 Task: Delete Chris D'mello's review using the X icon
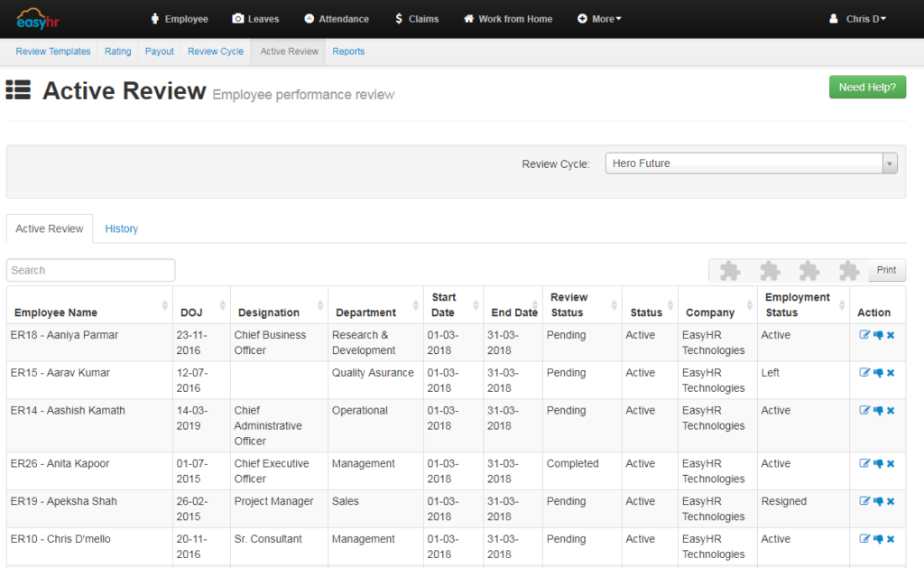pyautogui.click(x=890, y=539)
